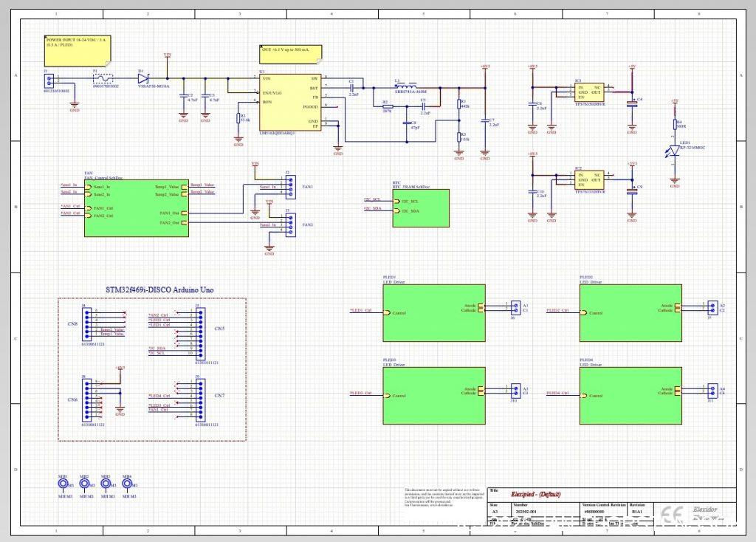Select the OUT voltage yellow note
Screen dimensions: 756x542
click(x=291, y=55)
